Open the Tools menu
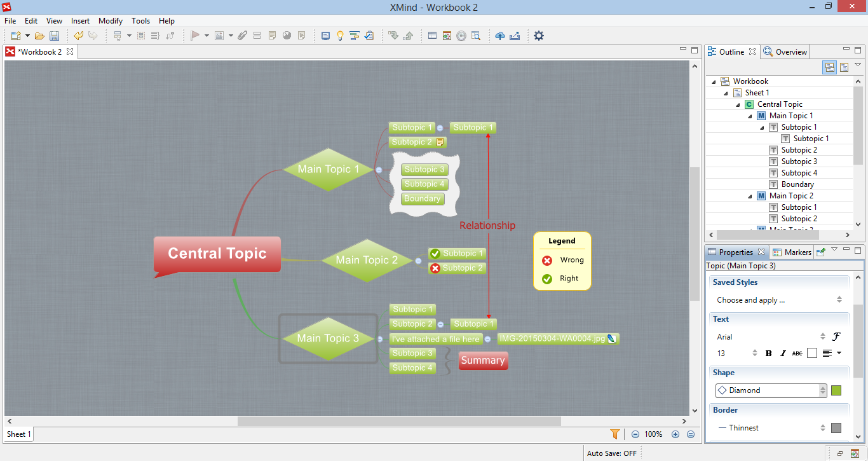Viewport: 868px width, 461px height. point(141,21)
